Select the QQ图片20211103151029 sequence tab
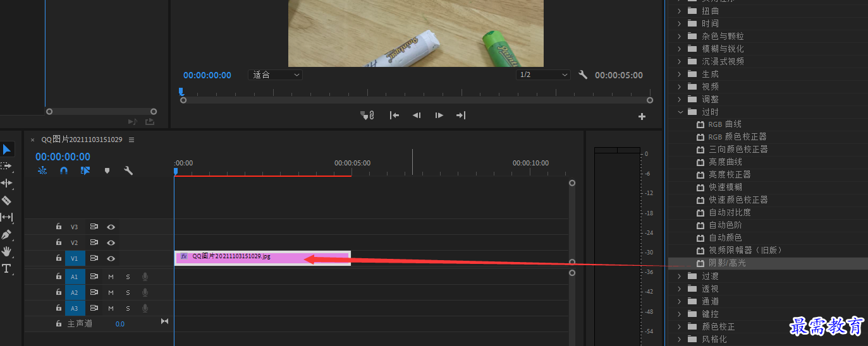868x346 pixels. [x=82, y=140]
